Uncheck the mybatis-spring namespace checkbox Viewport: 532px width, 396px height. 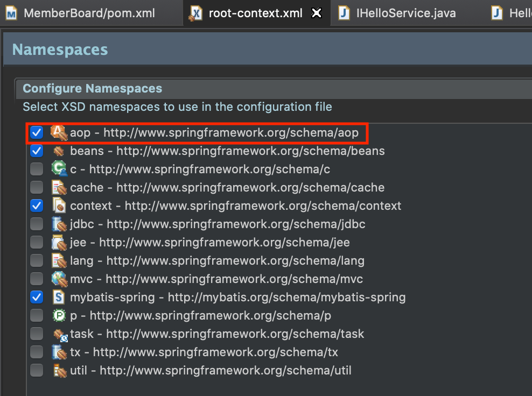click(x=36, y=298)
